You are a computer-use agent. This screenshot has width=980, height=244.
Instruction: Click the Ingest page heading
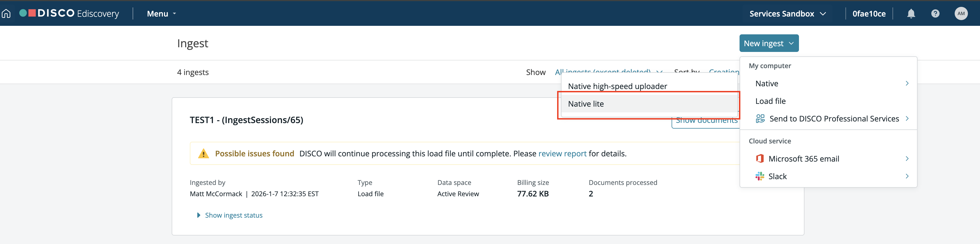point(193,43)
